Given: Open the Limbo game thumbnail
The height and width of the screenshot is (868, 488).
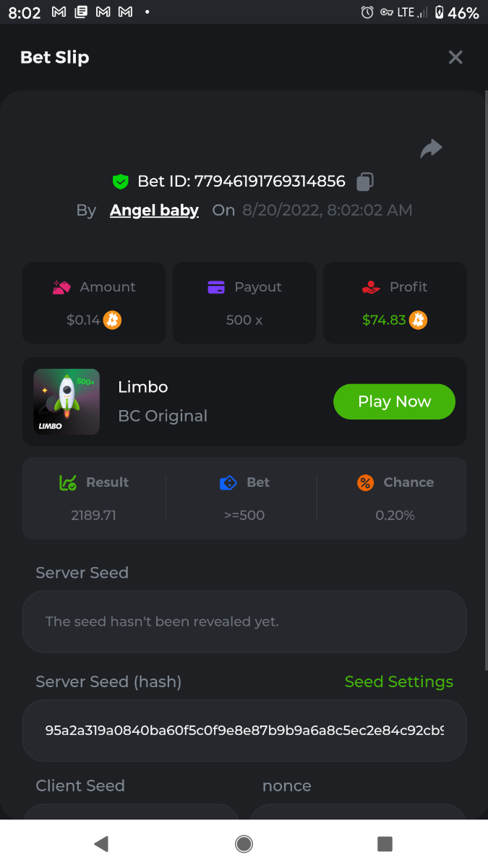Looking at the screenshot, I should (x=67, y=402).
